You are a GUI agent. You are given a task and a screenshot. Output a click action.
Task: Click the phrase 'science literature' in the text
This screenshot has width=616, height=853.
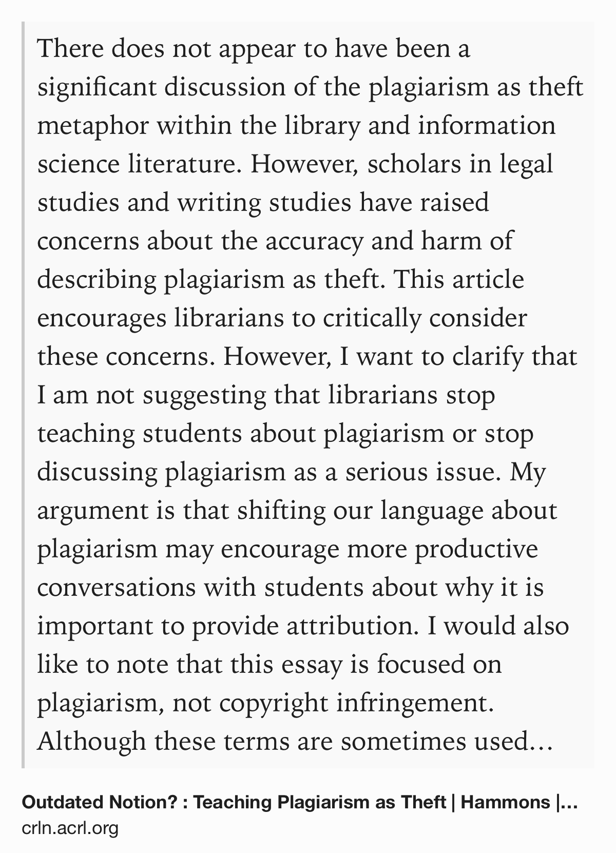click(139, 165)
